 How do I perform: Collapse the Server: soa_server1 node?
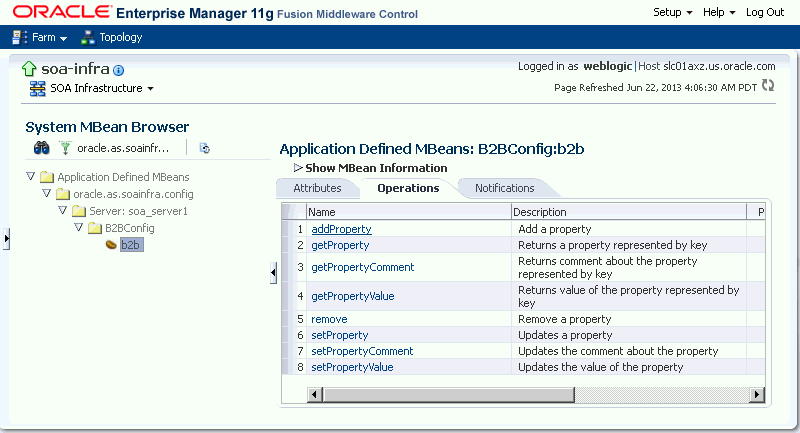[x=62, y=210]
